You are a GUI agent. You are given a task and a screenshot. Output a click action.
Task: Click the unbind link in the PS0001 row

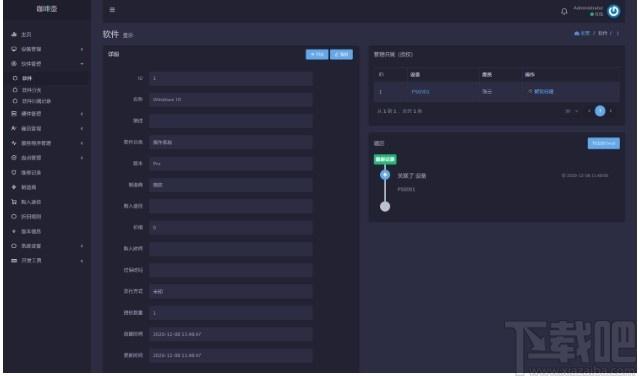point(541,92)
